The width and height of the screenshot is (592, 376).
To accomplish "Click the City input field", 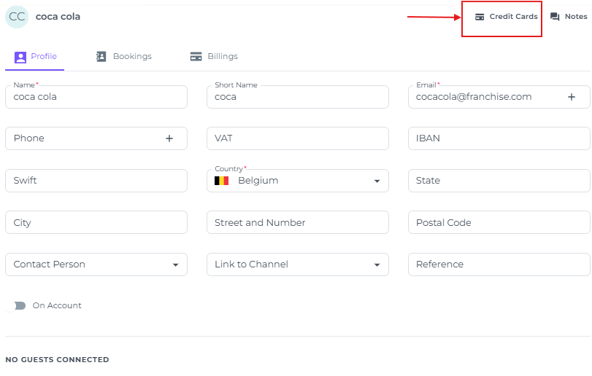I will point(96,222).
